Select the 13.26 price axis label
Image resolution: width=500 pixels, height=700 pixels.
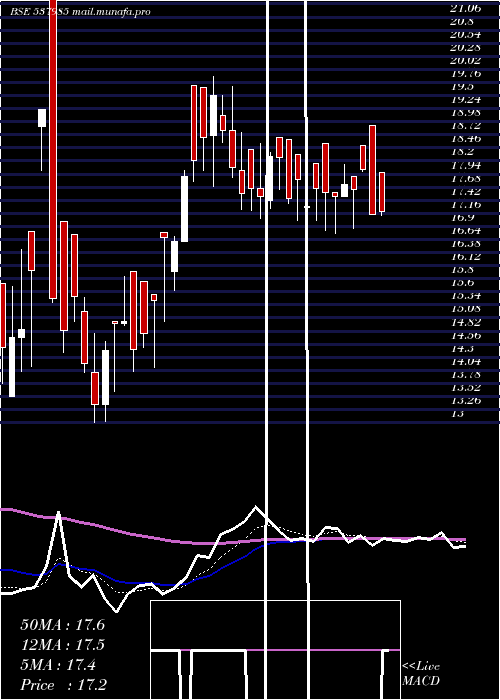coord(465,400)
